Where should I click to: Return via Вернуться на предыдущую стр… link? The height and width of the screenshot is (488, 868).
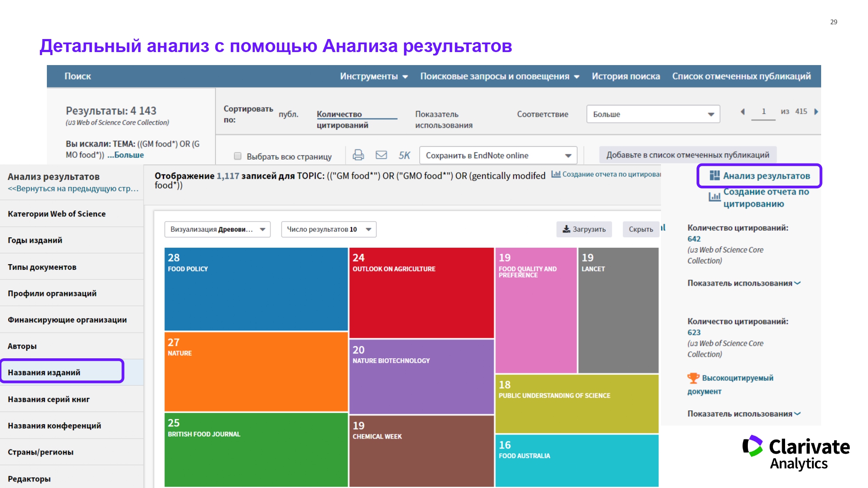[x=73, y=189]
